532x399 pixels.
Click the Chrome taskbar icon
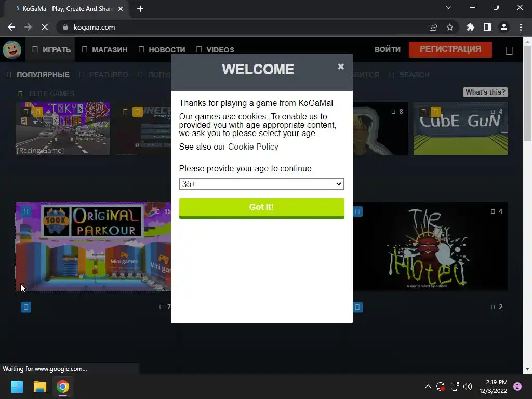click(x=63, y=387)
